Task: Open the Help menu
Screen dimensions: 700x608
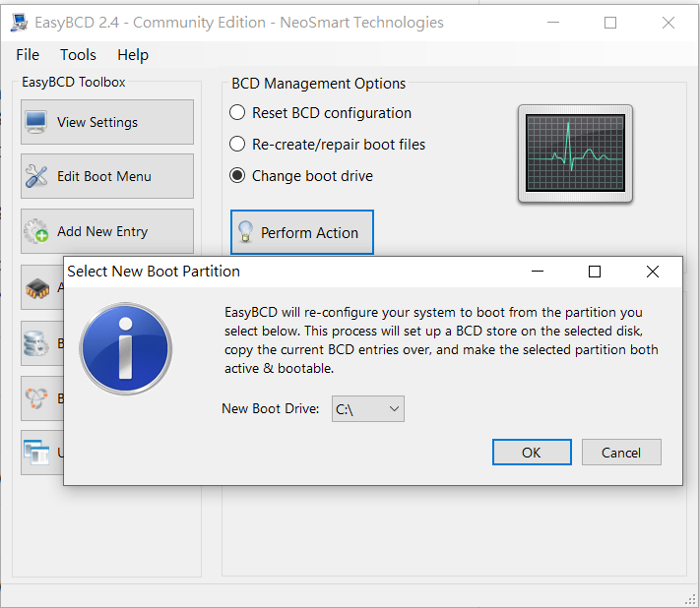Action: [x=133, y=55]
